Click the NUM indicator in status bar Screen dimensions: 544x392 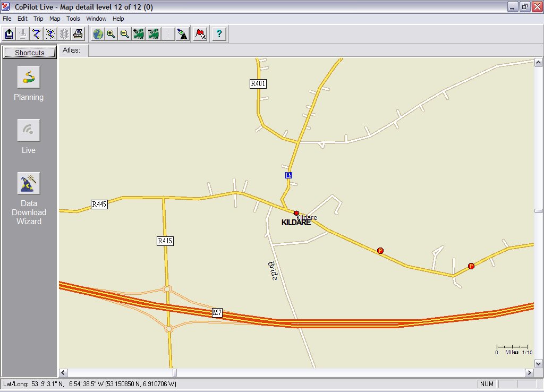[x=487, y=384]
